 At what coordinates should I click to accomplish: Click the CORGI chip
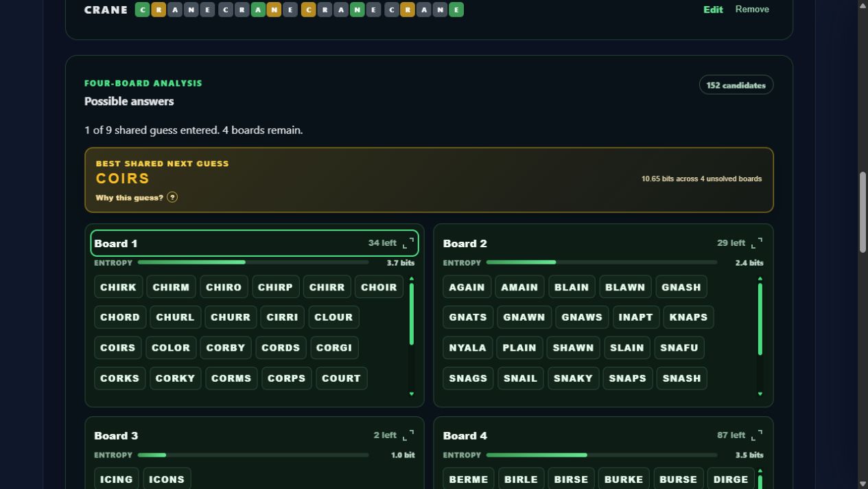click(x=334, y=348)
